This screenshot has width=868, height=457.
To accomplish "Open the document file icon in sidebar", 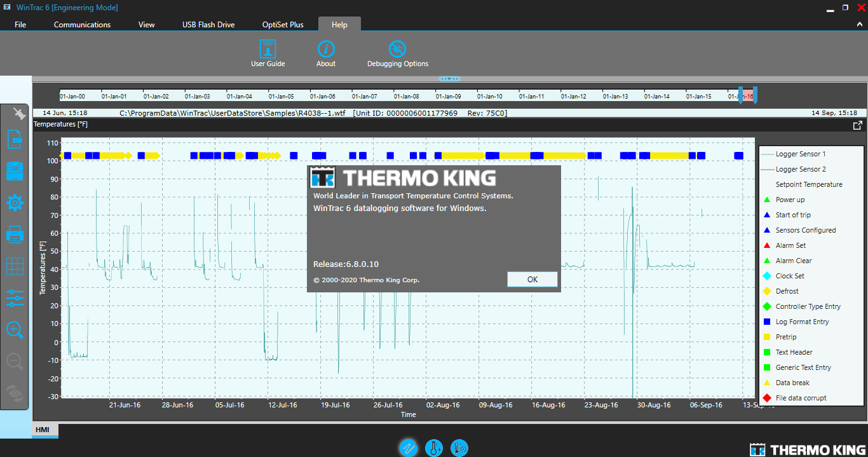I will 15,139.
